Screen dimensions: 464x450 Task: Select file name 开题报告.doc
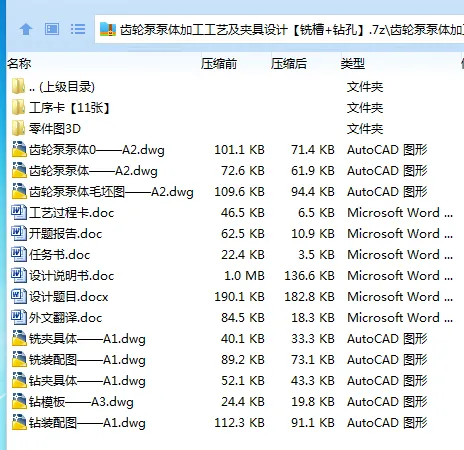[x=65, y=234]
